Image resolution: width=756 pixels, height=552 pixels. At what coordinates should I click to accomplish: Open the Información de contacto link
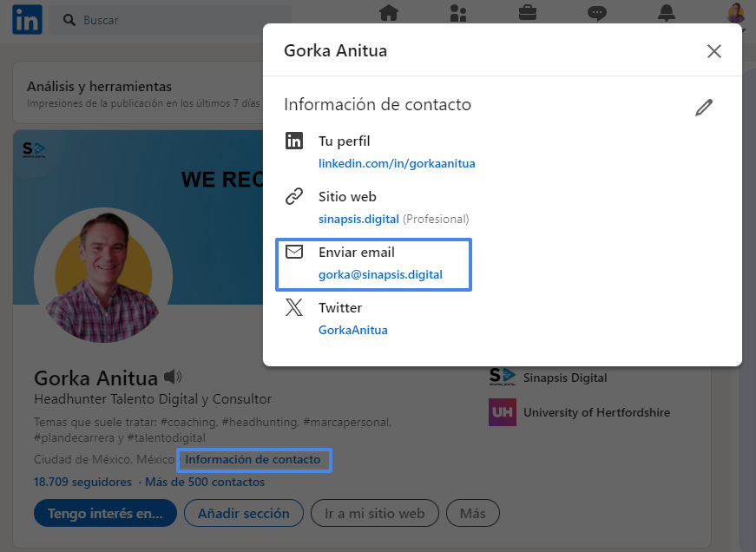click(x=253, y=459)
